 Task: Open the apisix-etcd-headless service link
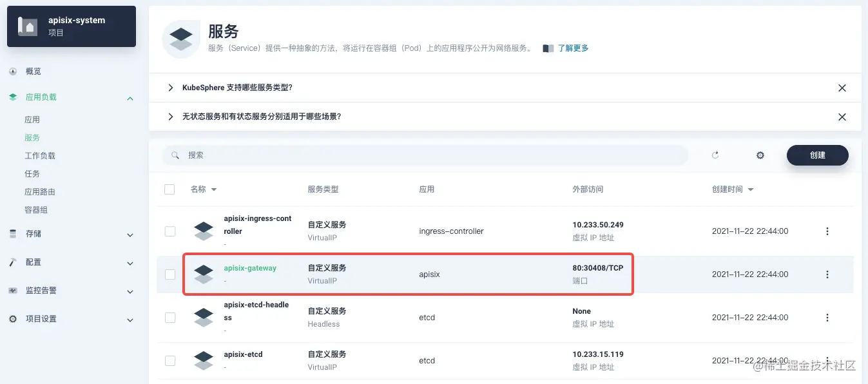(x=256, y=311)
